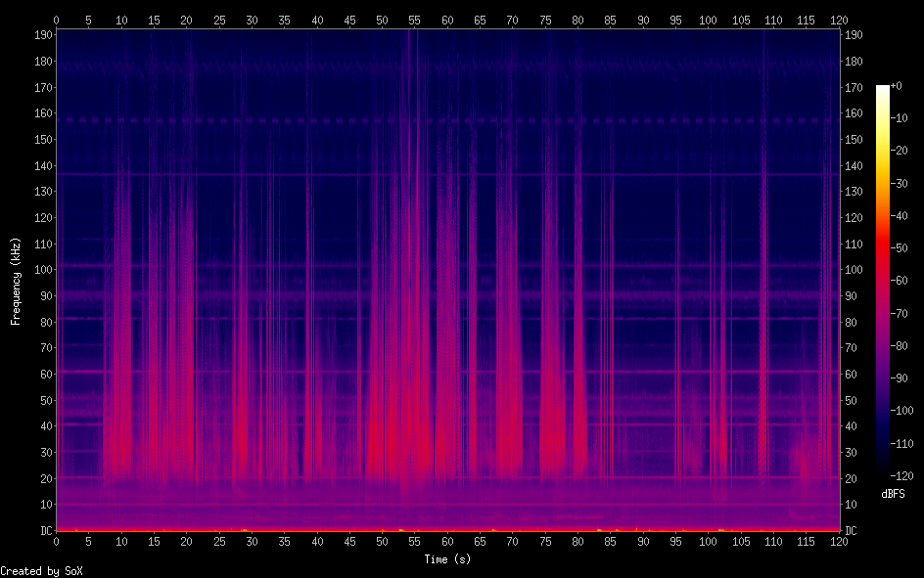Screen dimensions: 924x578
Task: Click the 0 second mark on the bottom time axis
Action: (56, 541)
